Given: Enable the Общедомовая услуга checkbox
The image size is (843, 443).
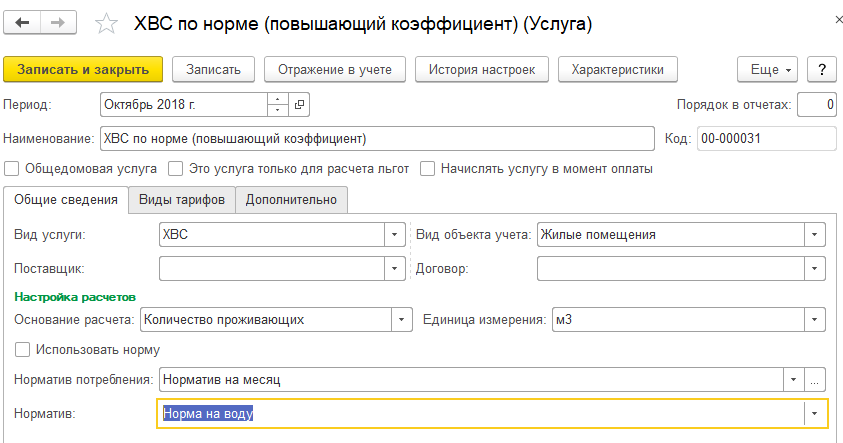Looking at the screenshot, I should pyautogui.click(x=12, y=169).
